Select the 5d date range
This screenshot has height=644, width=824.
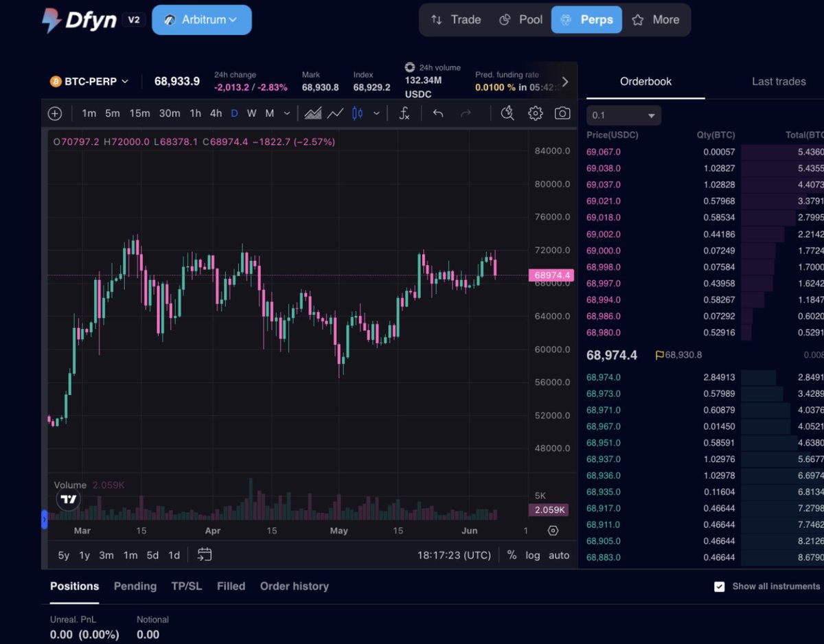point(152,555)
